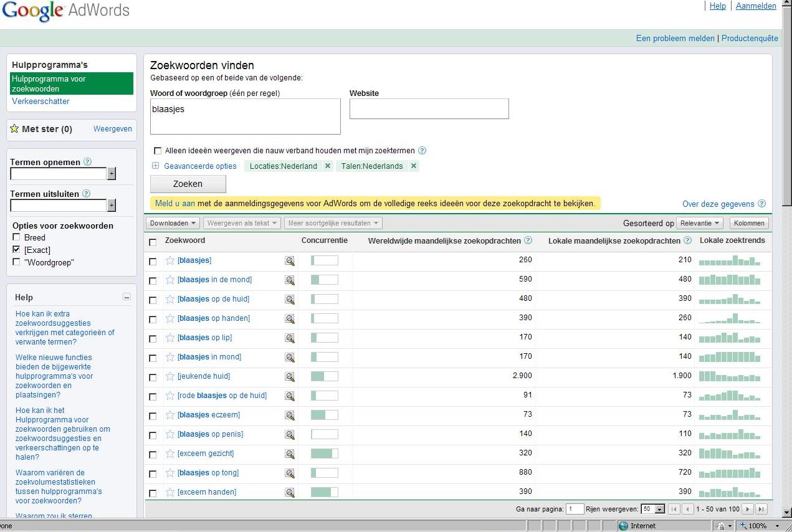Viewport: 792px width, 532px height.
Task: Uncheck the [Exact] match type option
Action: click(17, 250)
